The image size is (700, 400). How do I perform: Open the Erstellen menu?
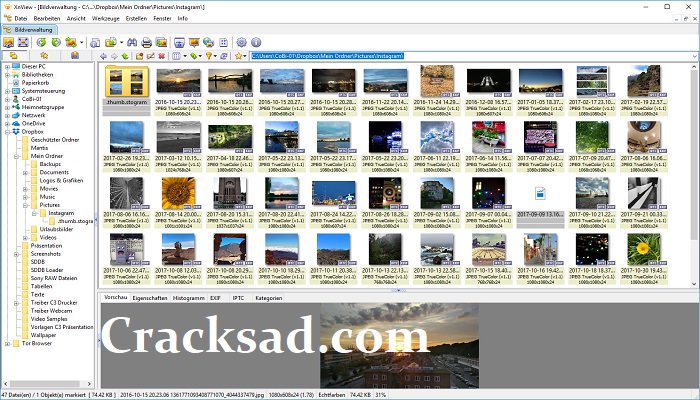pos(136,18)
